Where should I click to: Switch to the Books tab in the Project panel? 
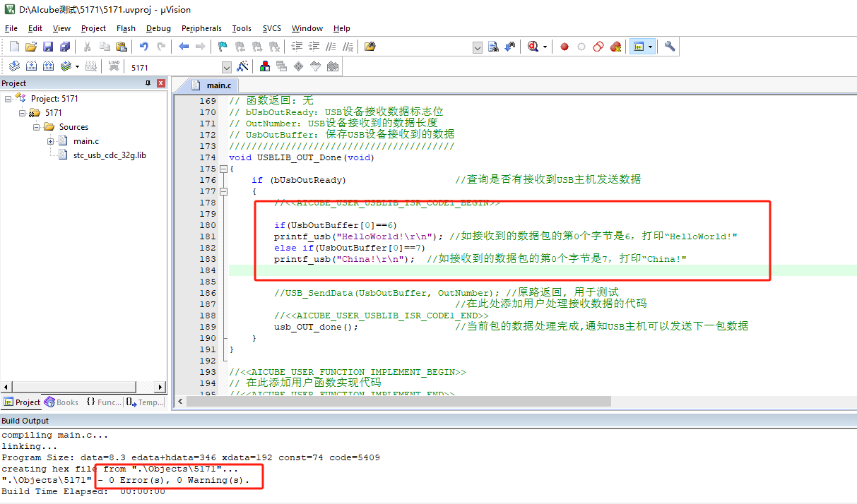point(61,402)
